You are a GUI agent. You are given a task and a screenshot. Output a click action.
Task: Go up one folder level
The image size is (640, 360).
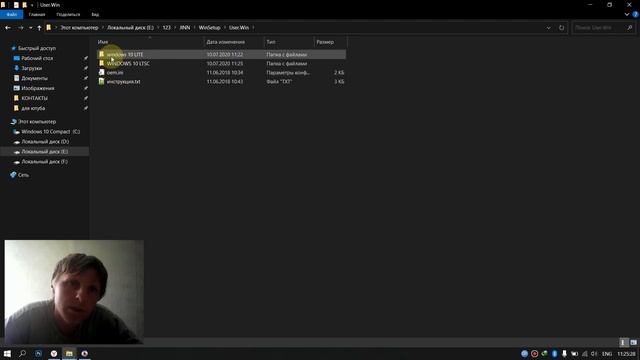coord(39,28)
